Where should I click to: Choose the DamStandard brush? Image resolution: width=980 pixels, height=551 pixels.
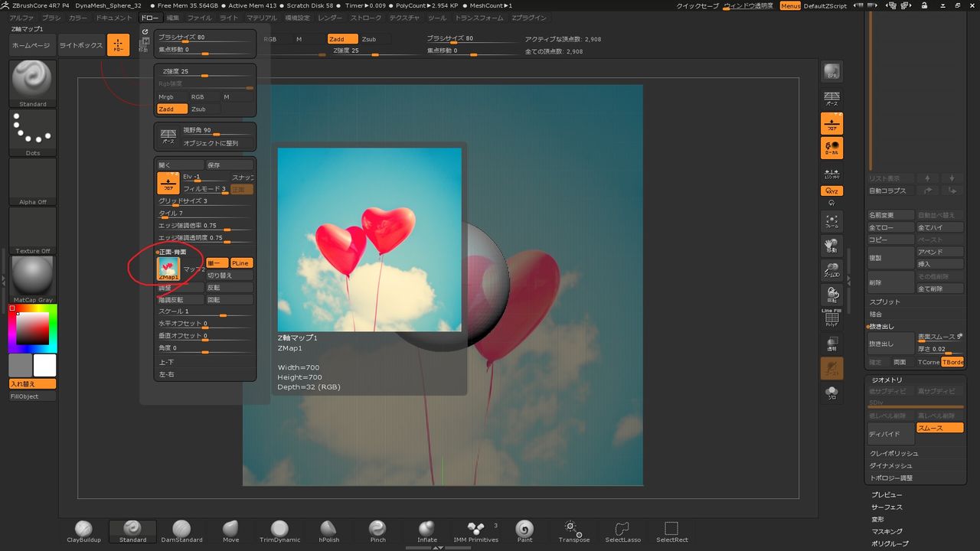tap(181, 532)
